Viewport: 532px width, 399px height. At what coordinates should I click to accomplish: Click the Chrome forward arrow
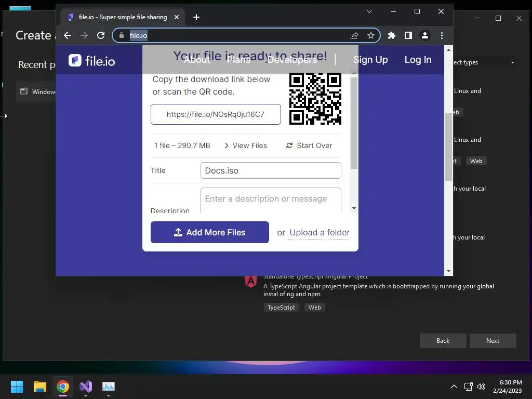pos(84,35)
